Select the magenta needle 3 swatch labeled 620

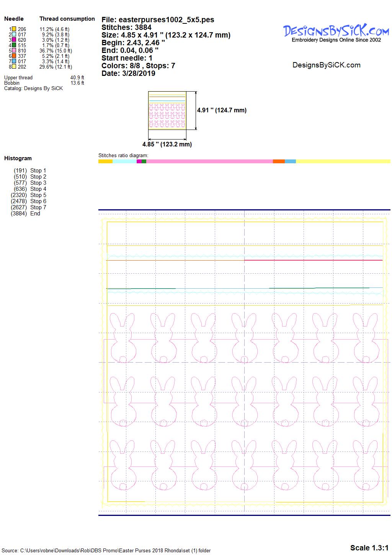tap(14, 40)
